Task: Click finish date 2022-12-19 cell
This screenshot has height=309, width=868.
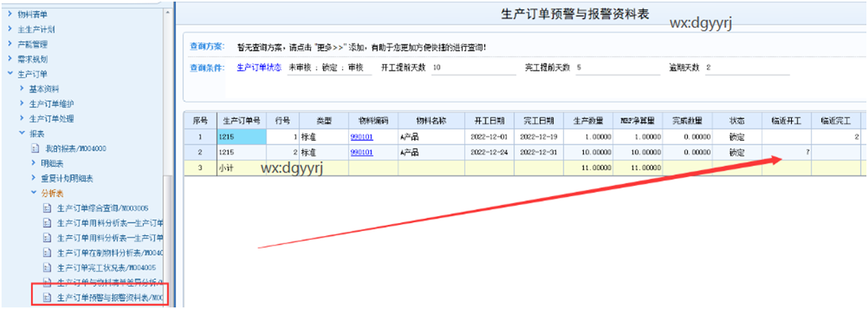Action: (539, 137)
